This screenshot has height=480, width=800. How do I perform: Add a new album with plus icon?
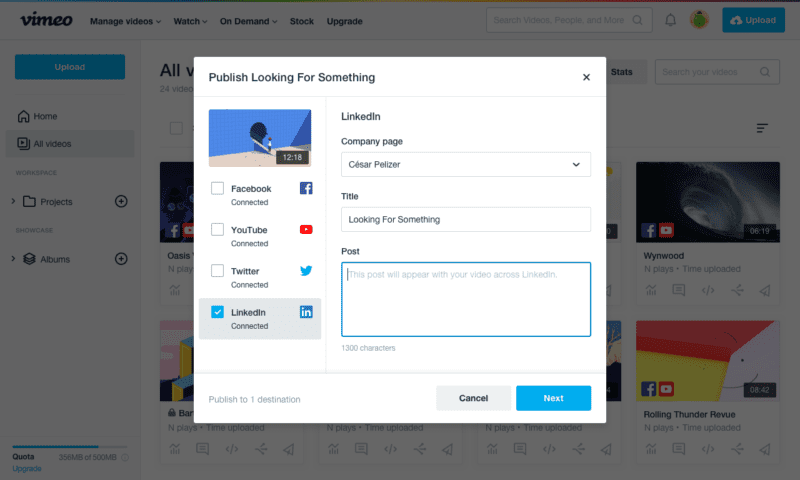tap(121, 259)
